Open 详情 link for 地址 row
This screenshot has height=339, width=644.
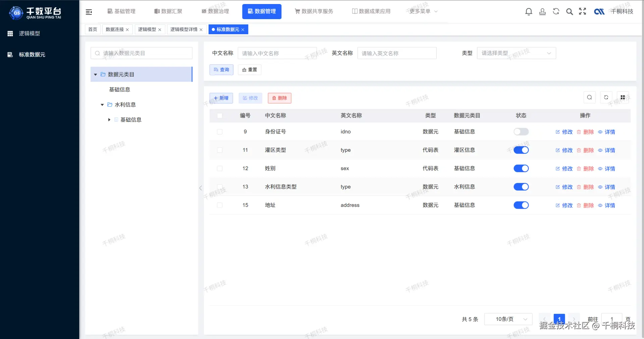(x=610, y=205)
